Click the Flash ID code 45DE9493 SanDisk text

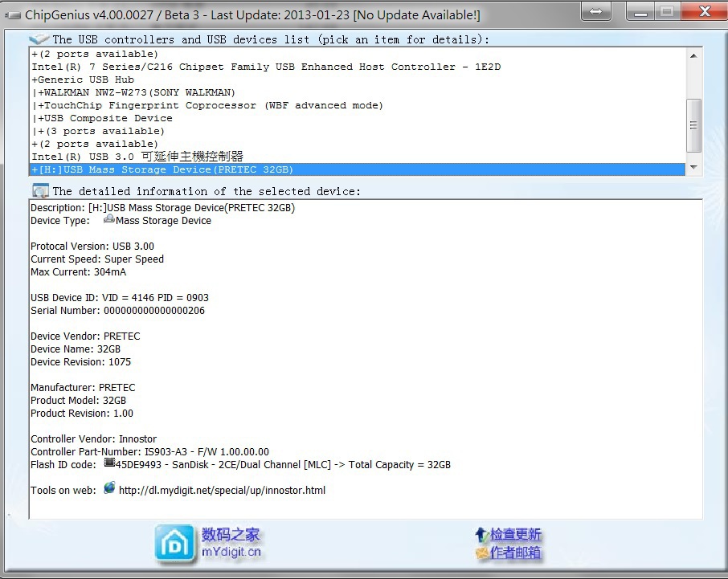(283, 465)
